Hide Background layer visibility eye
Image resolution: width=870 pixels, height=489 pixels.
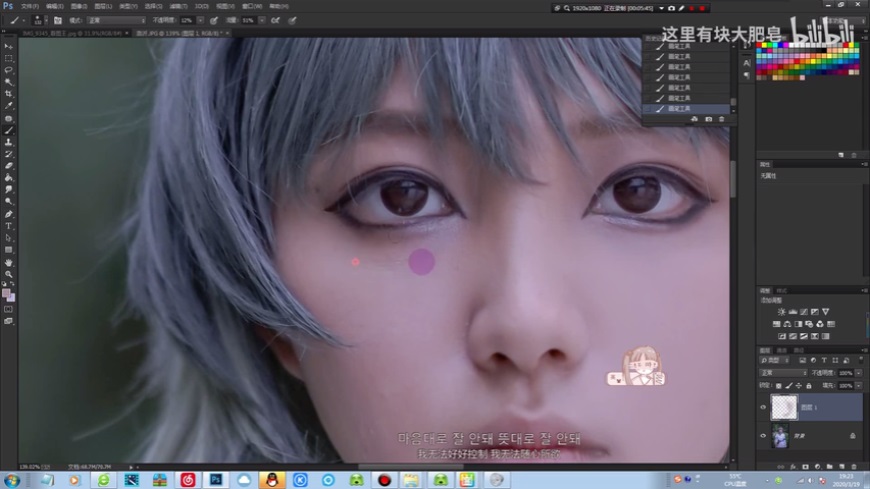pyautogui.click(x=763, y=436)
